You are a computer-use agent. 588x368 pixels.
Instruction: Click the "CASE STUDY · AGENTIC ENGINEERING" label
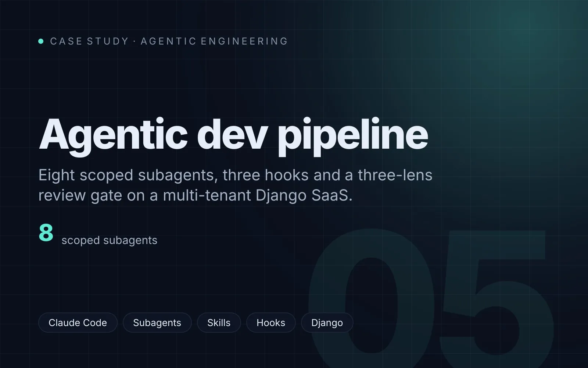(x=169, y=41)
